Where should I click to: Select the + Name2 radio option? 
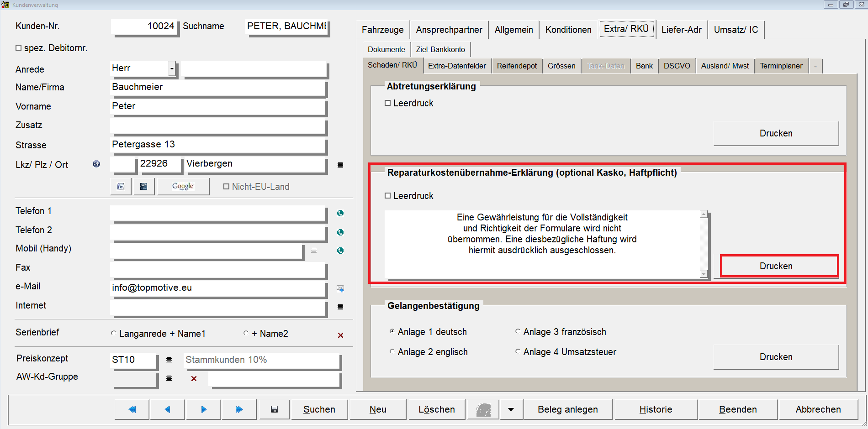click(246, 333)
